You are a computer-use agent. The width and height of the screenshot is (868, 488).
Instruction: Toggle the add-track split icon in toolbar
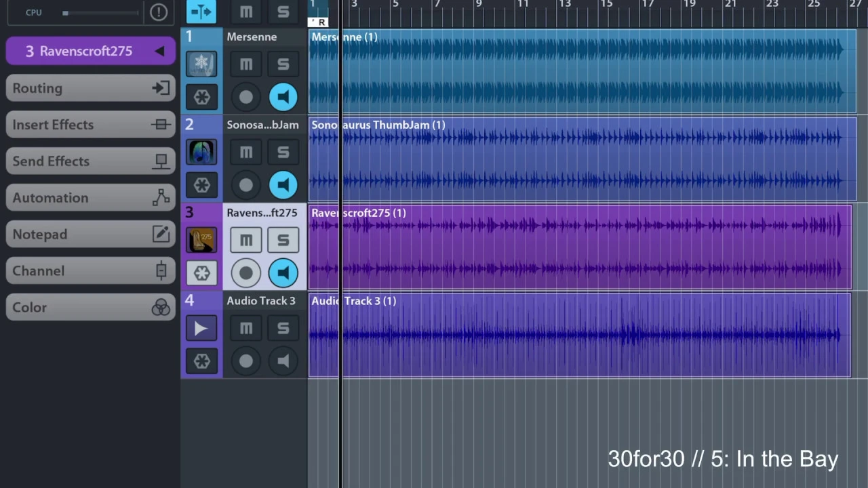(x=201, y=12)
